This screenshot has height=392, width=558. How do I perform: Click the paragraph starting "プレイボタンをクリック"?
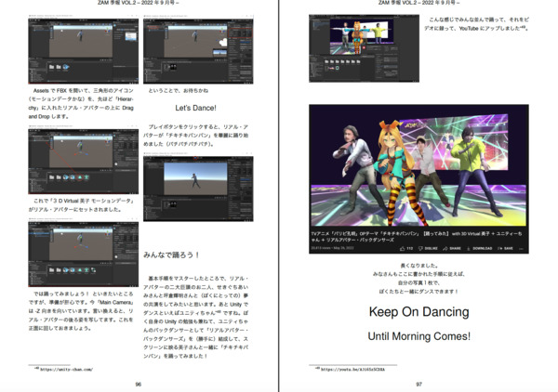point(195,136)
